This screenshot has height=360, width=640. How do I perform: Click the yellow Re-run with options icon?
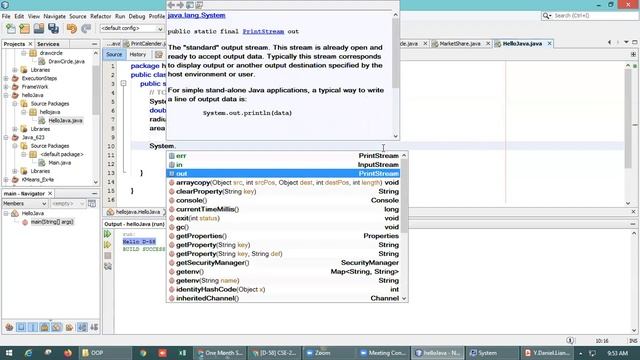108,245
